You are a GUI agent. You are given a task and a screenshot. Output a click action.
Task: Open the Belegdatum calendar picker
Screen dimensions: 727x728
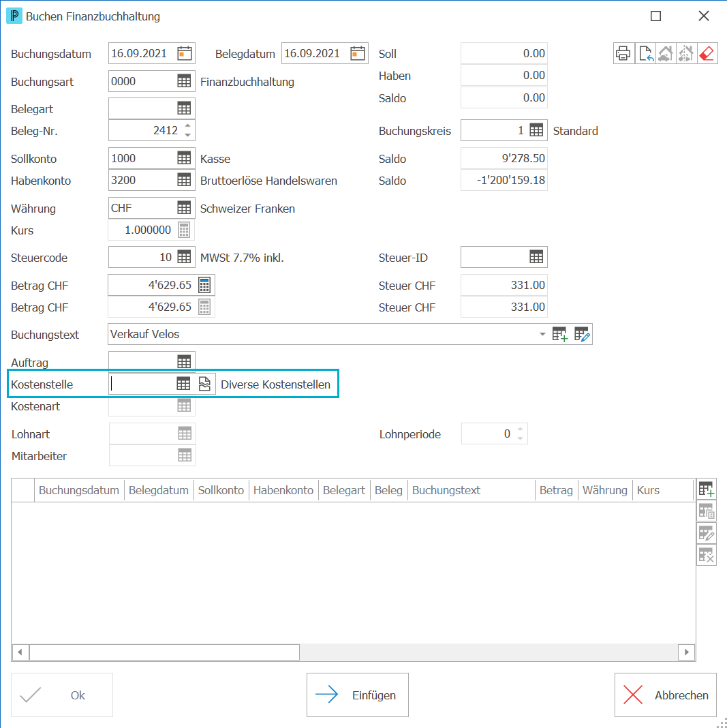357,53
